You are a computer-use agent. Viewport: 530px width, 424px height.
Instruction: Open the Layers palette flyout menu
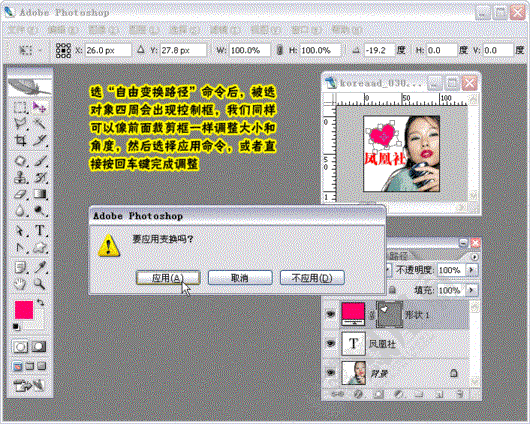click(x=474, y=257)
